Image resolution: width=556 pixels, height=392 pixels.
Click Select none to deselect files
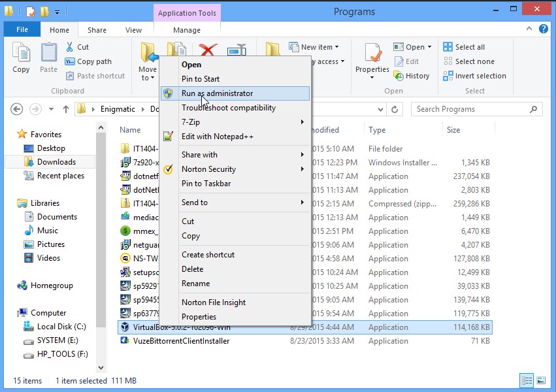pyautogui.click(x=468, y=61)
